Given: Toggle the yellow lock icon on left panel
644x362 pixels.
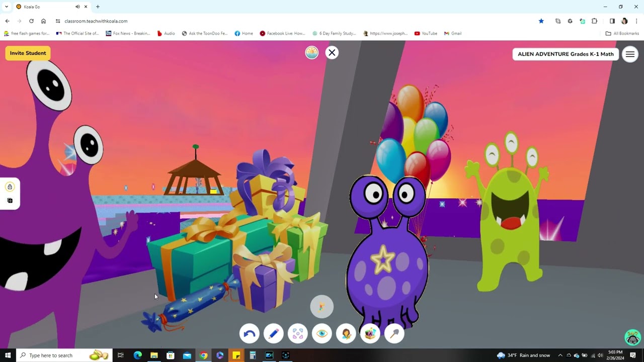Looking at the screenshot, I should (10, 187).
